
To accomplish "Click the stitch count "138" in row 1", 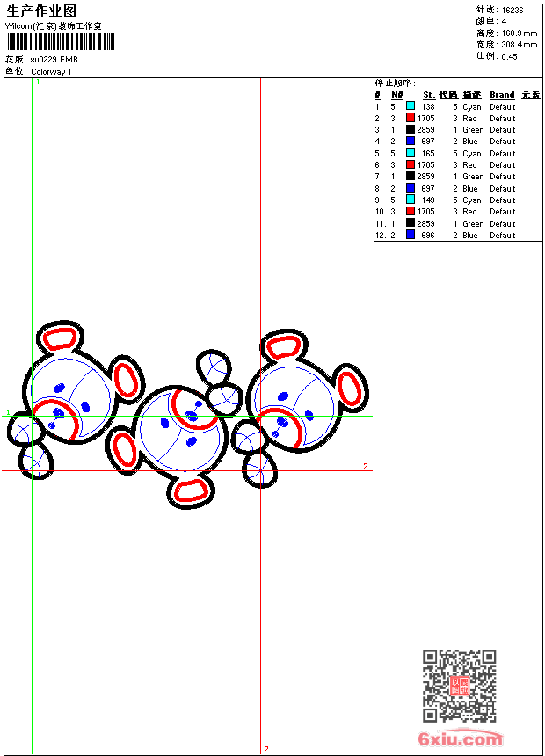I will tap(428, 107).
